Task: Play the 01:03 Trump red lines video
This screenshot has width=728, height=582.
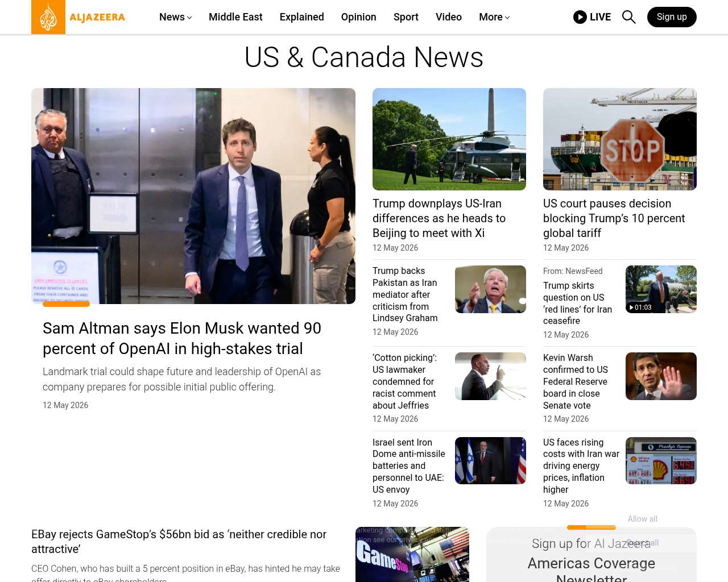Action: click(661, 289)
